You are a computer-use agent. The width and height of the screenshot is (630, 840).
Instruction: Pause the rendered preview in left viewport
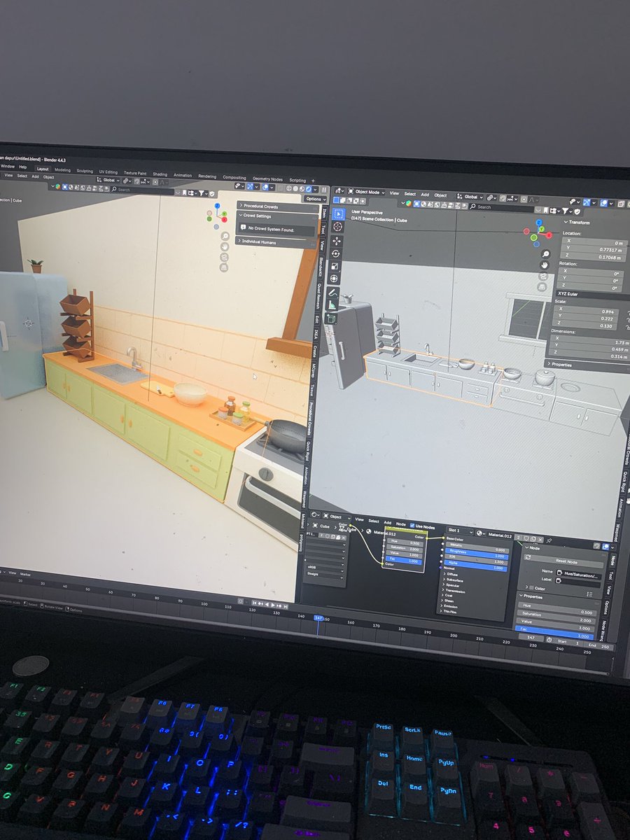point(323,190)
